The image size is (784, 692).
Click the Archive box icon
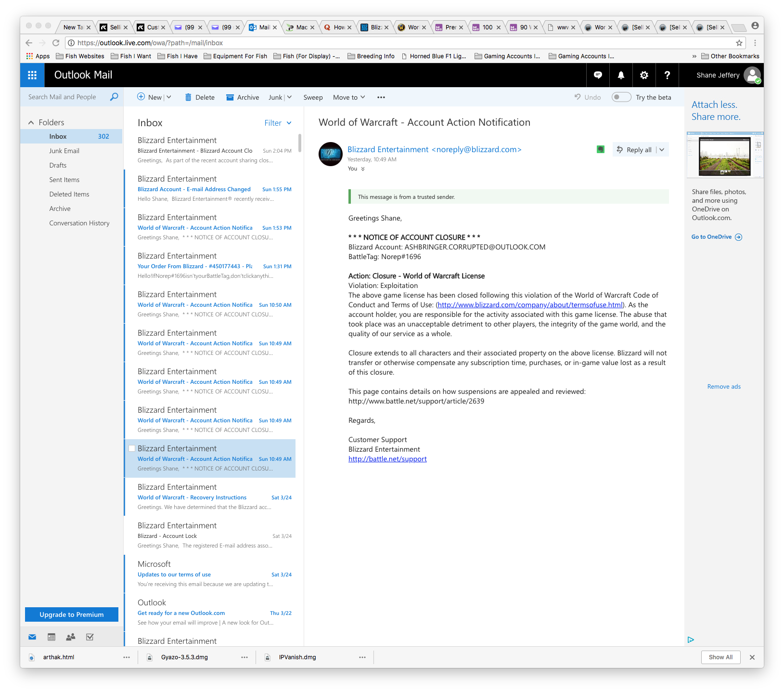(x=230, y=97)
